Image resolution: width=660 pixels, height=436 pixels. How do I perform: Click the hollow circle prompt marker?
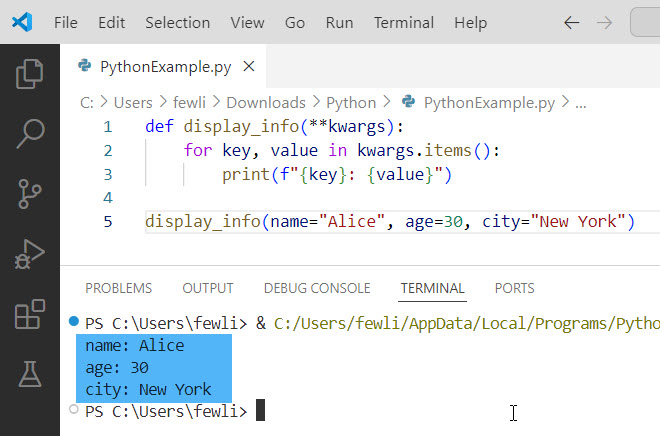[x=74, y=409]
